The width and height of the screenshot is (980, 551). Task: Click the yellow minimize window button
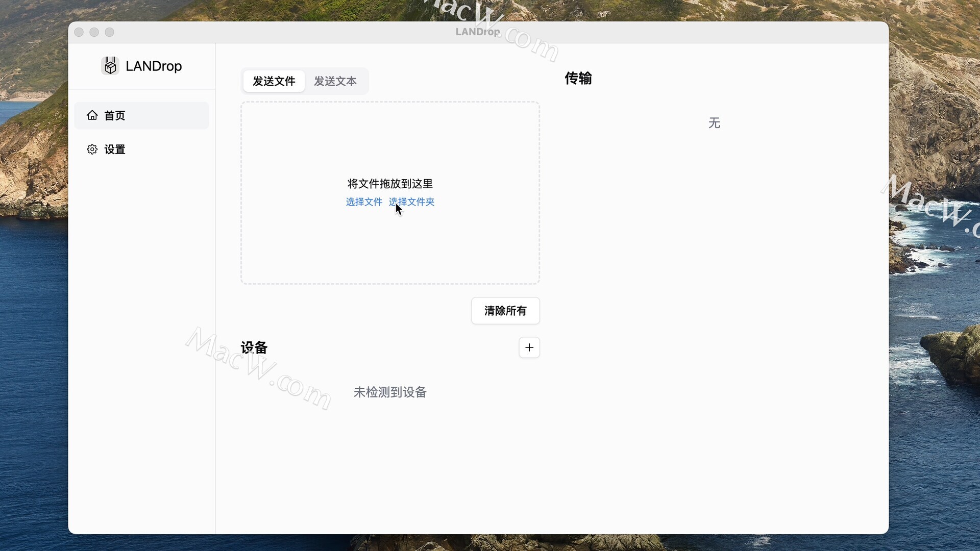(x=94, y=32)
